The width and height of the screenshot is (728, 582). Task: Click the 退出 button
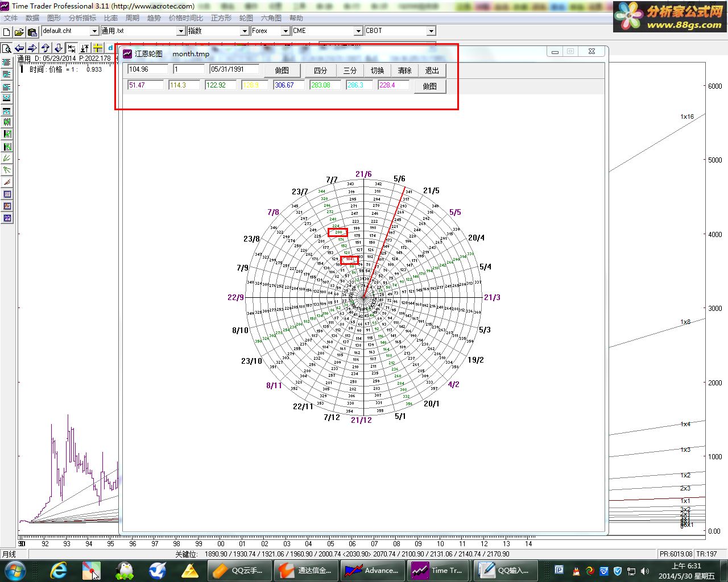(x=432, y=70)
